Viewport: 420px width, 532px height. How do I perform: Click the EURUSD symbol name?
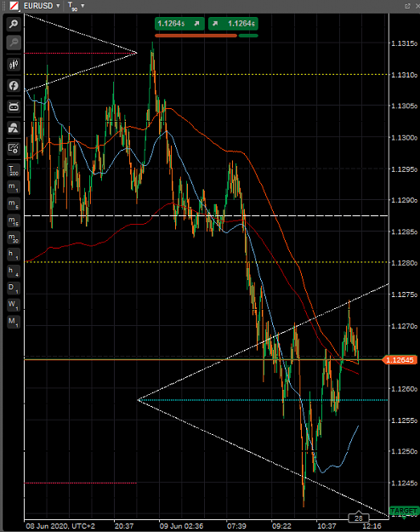[38, 6]
